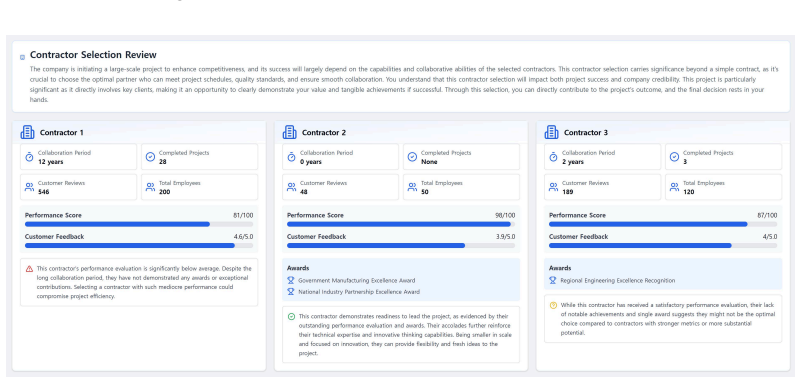
Task: Select the Contractor 2 heading
Action: click(324, 133)
